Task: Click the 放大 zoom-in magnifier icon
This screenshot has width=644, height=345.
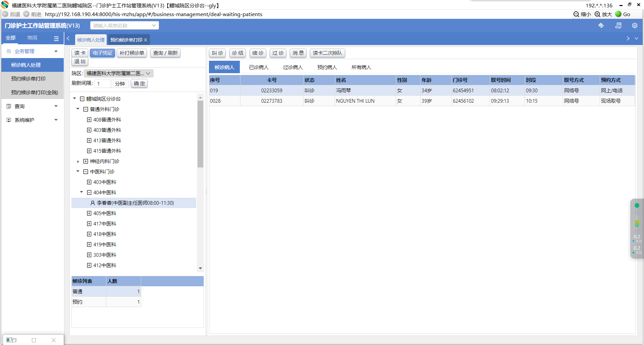Action: pyautogui.click(x=597, y=14)
